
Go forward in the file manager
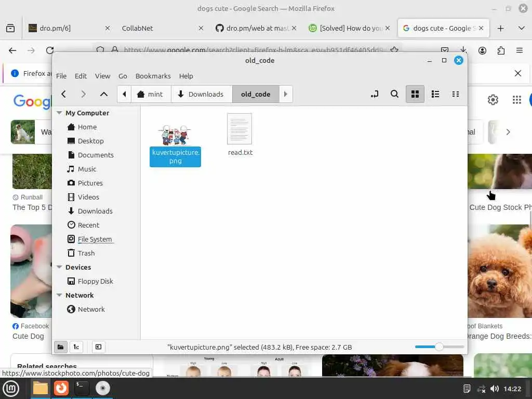point(84,94)
